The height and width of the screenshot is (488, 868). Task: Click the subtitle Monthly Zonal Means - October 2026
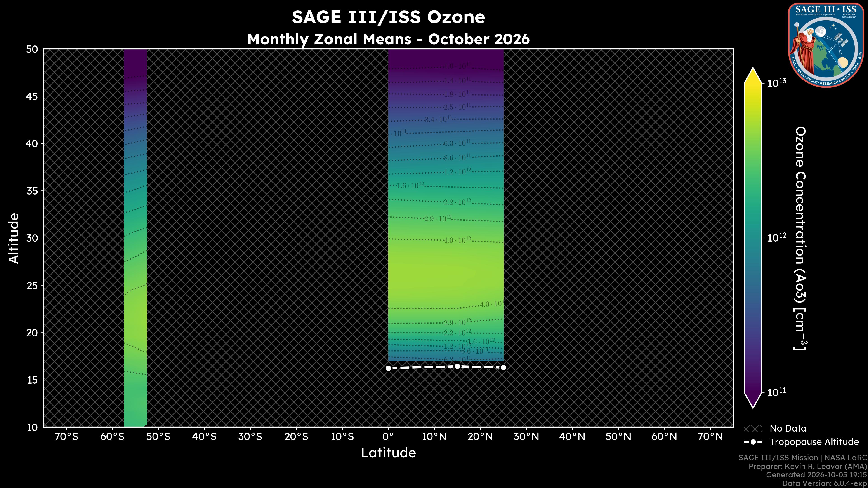tap(388, 39)
